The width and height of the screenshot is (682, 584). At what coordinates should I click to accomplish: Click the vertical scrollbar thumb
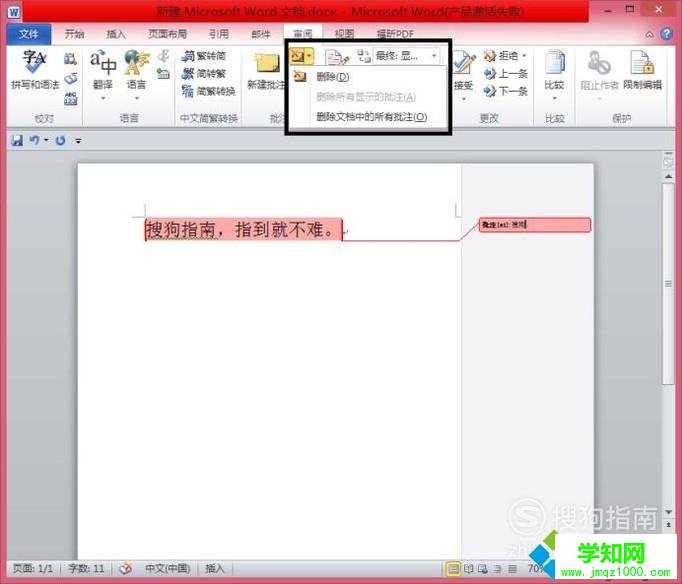(669, 284)
